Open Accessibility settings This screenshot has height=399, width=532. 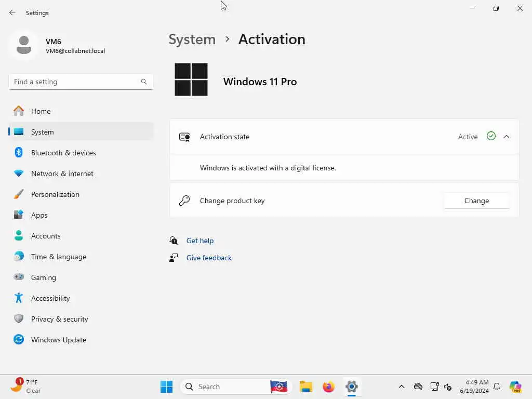pyautogui.click(x=81, y=298)
